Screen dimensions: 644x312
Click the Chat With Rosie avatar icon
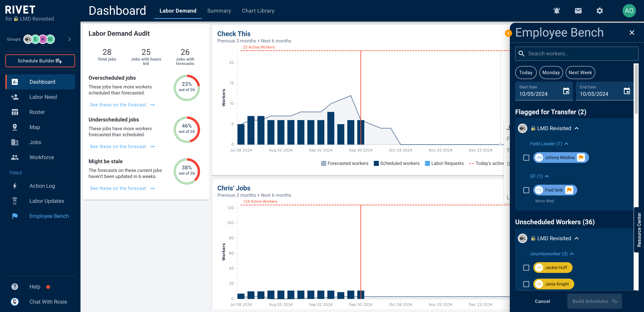click(x=15, y=301)
